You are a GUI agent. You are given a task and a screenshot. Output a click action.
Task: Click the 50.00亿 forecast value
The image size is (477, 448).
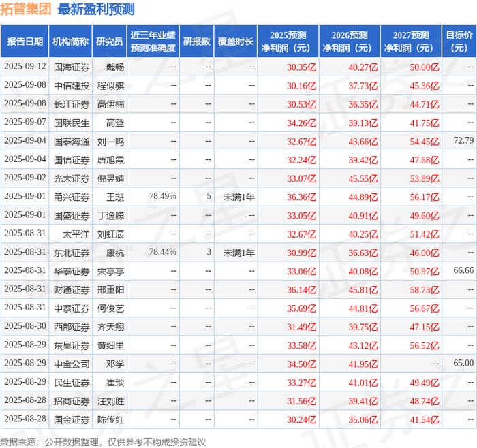(425, 67)
